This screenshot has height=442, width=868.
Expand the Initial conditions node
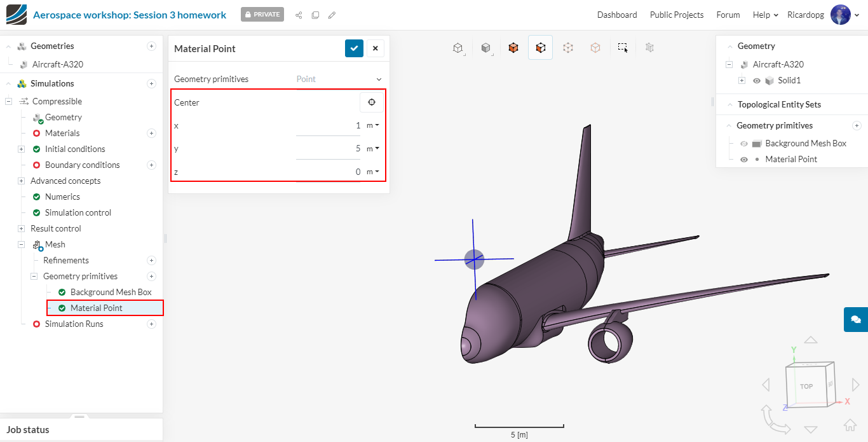21,149
